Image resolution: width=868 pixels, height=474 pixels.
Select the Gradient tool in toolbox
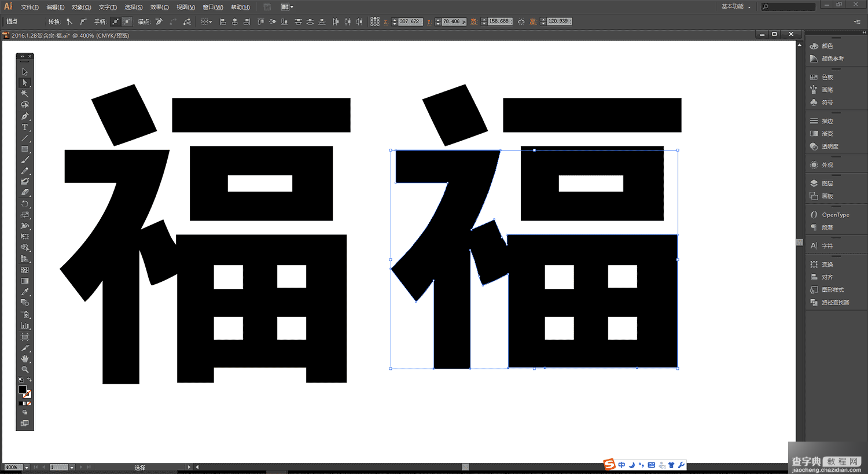click(x=25, y=281)
